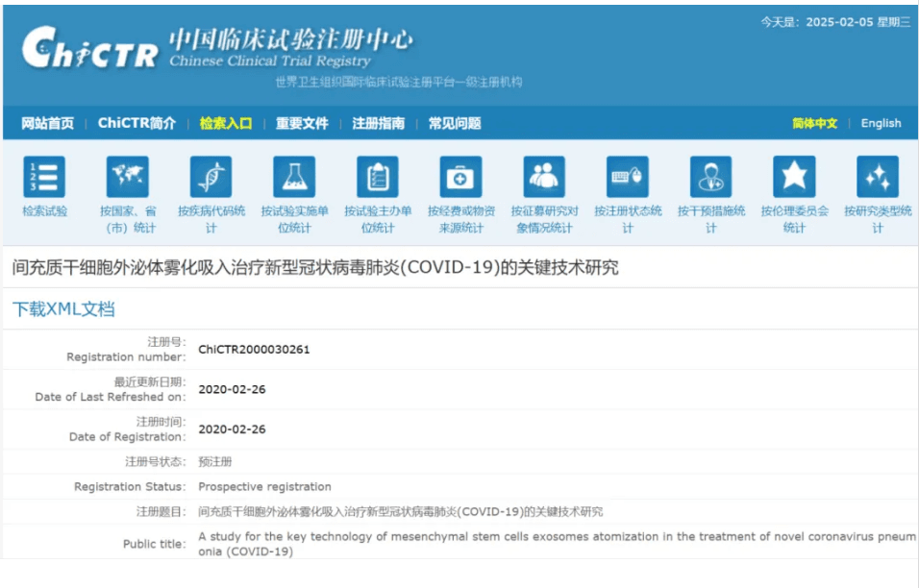Select 检索入口 in the navigation bar

pos(226,123)
